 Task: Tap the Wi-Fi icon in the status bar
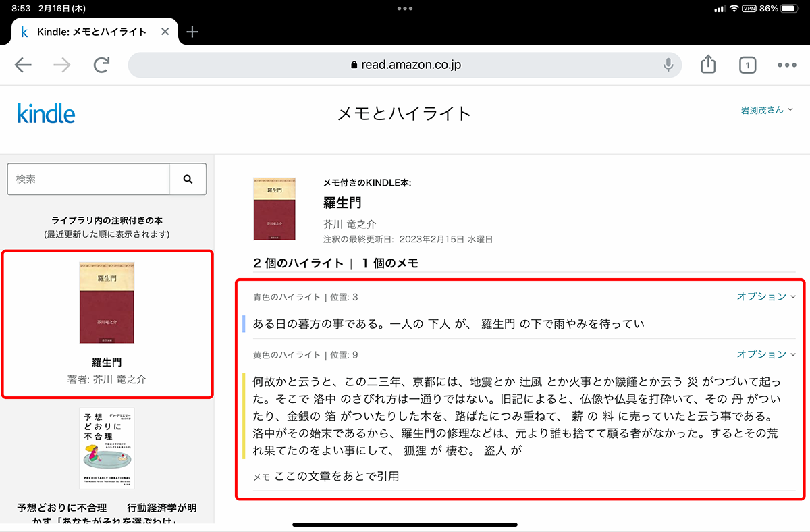[x=734, y=9]
